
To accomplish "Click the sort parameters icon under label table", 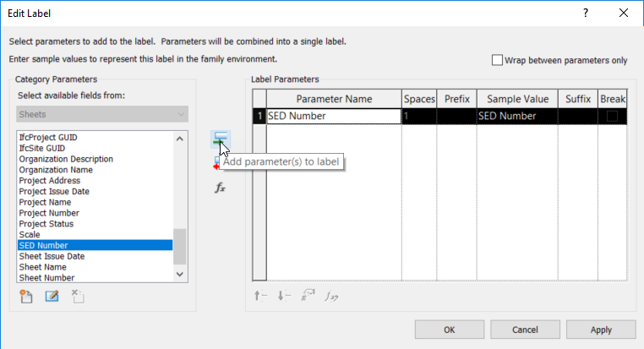I will (x=308, y=296).
